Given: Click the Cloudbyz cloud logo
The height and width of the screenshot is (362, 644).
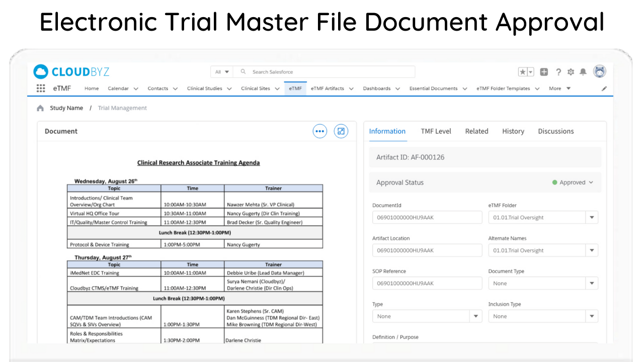Looking at the screenshot, I should coord(41,72).
